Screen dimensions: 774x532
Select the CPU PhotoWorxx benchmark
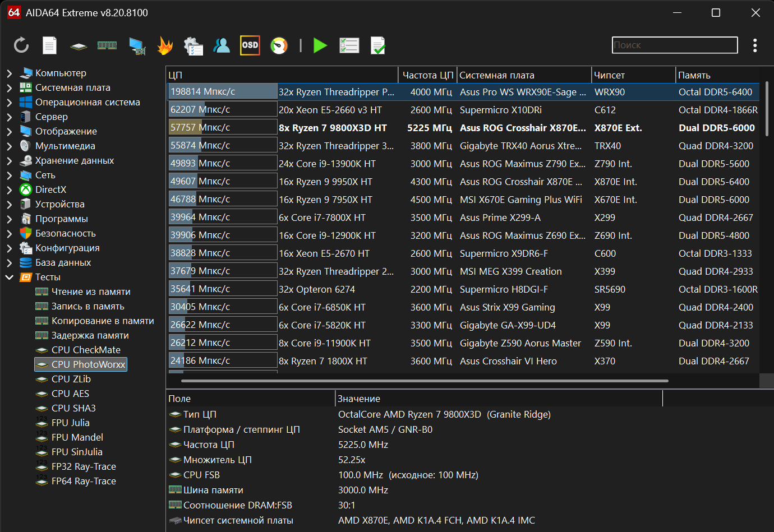pos(81,364)
